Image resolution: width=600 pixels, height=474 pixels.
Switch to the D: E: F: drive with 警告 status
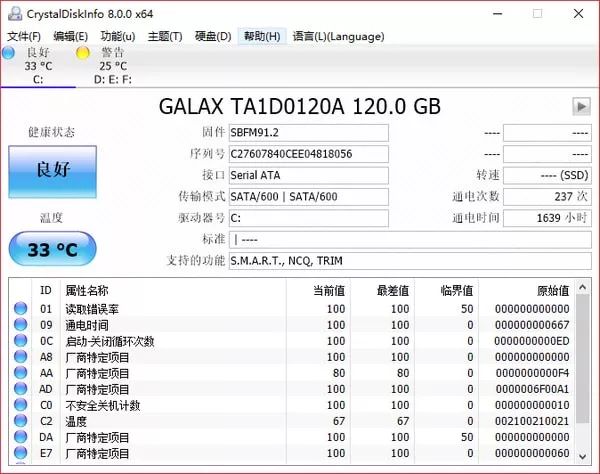(x=112, y=65)
